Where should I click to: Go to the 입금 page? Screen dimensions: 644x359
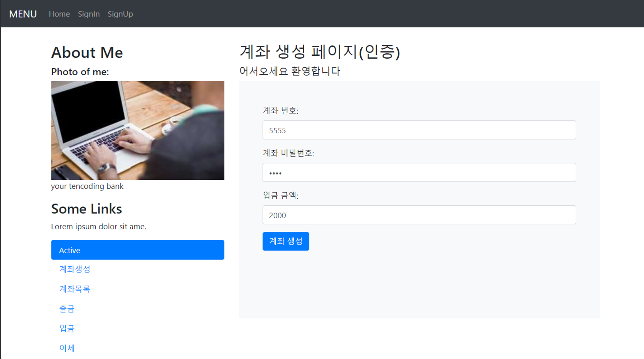pyautogui.click(x=67, y=328)
